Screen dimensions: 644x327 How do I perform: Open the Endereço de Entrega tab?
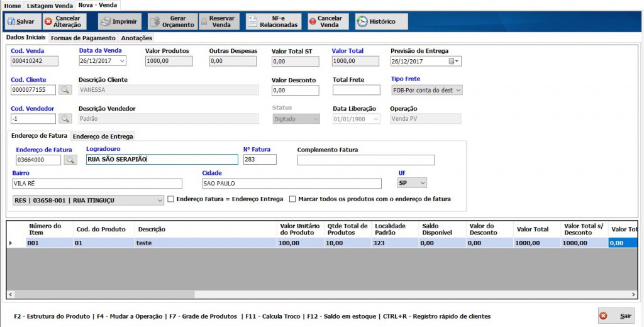pyautogui.click(x=103, y=136)
